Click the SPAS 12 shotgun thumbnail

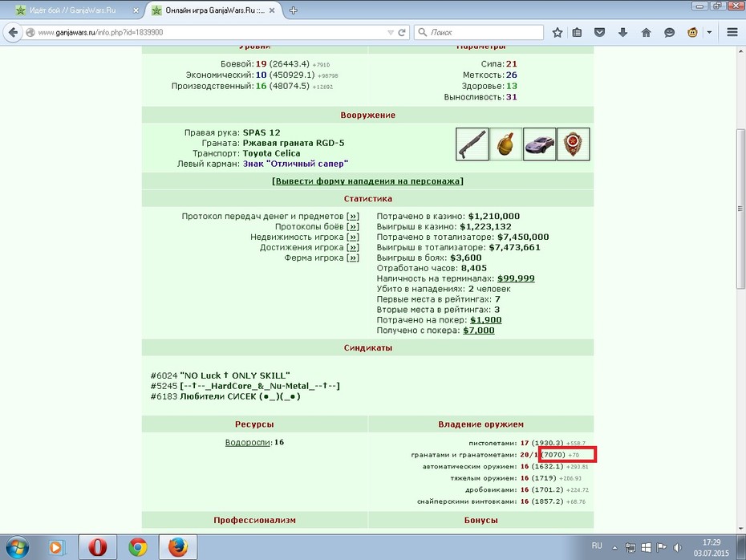472,144
